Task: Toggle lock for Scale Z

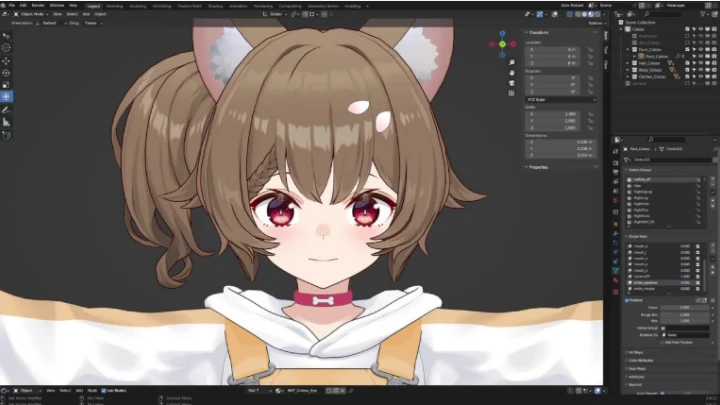Action: tap(590, 128)
